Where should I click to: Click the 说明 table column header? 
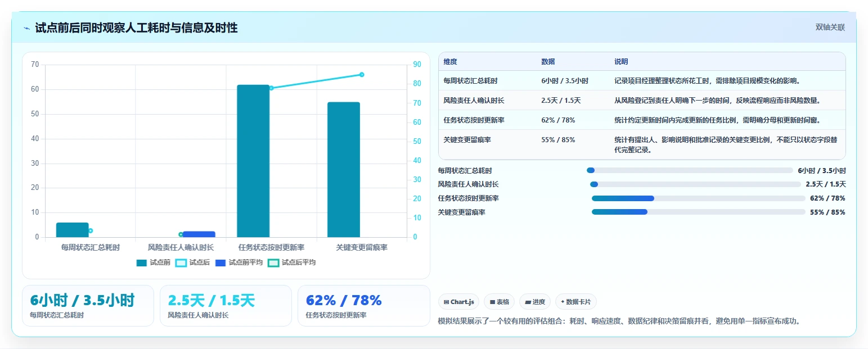(621, 62)
